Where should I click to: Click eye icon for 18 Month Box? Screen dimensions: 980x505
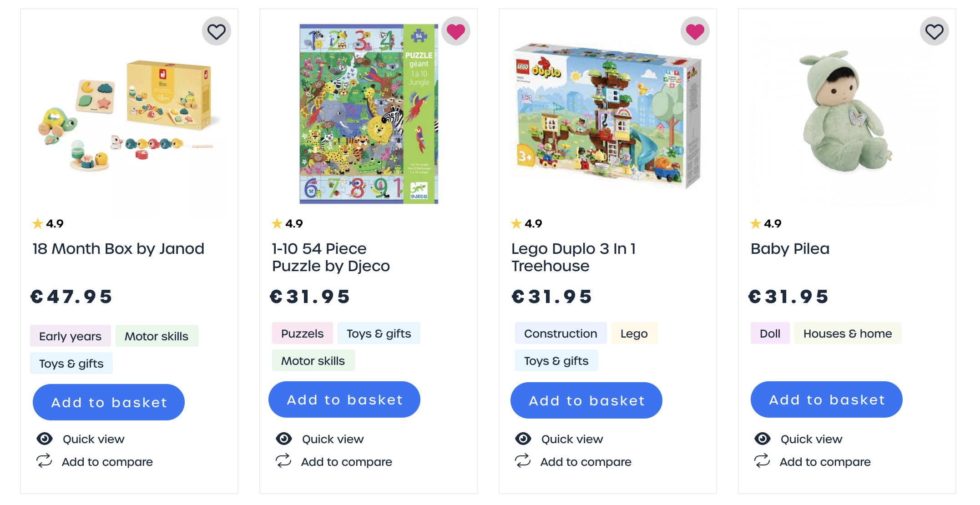(x=45, y=439)
